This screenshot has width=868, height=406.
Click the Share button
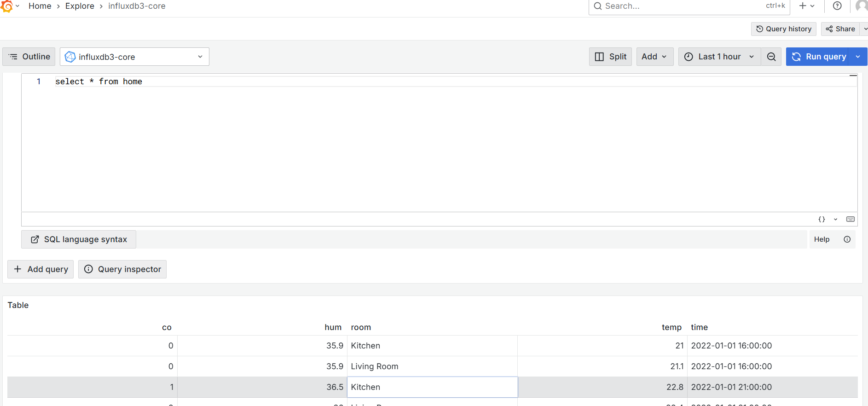(840, 29)
